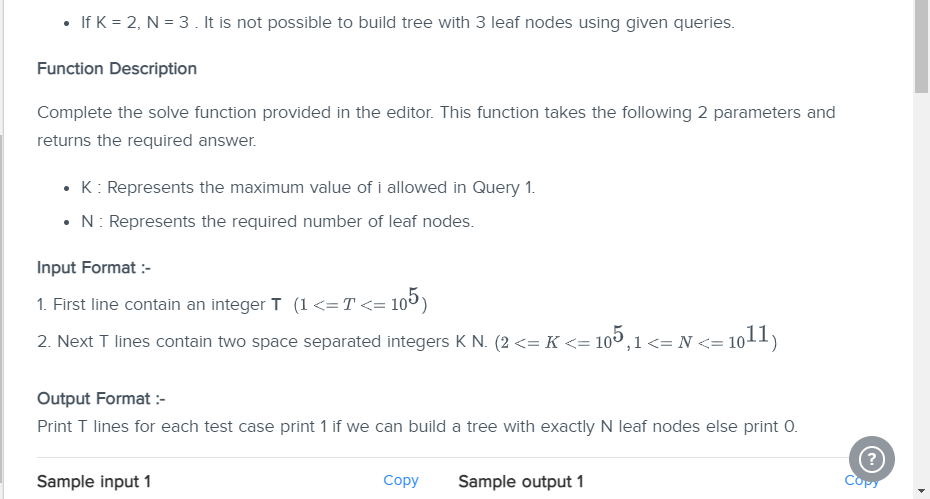
Task: Click the right vertical scrollbar thumb
Action: (x=921, y=46)
